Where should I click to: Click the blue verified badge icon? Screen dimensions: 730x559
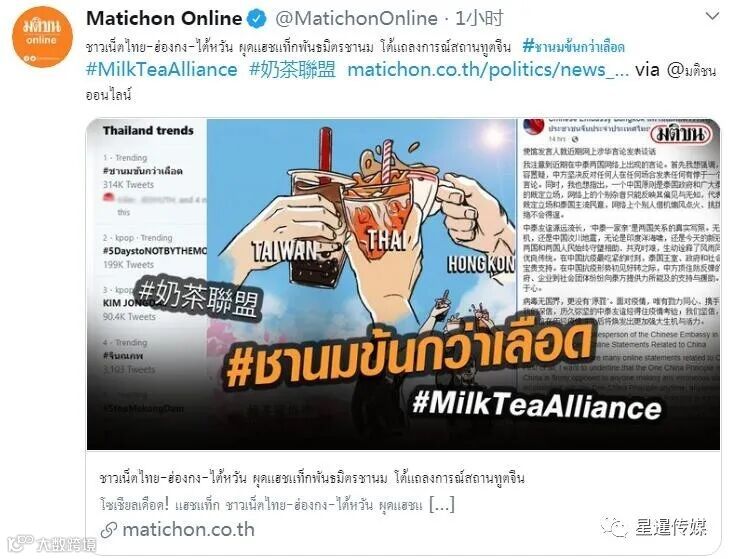[257, 19]
